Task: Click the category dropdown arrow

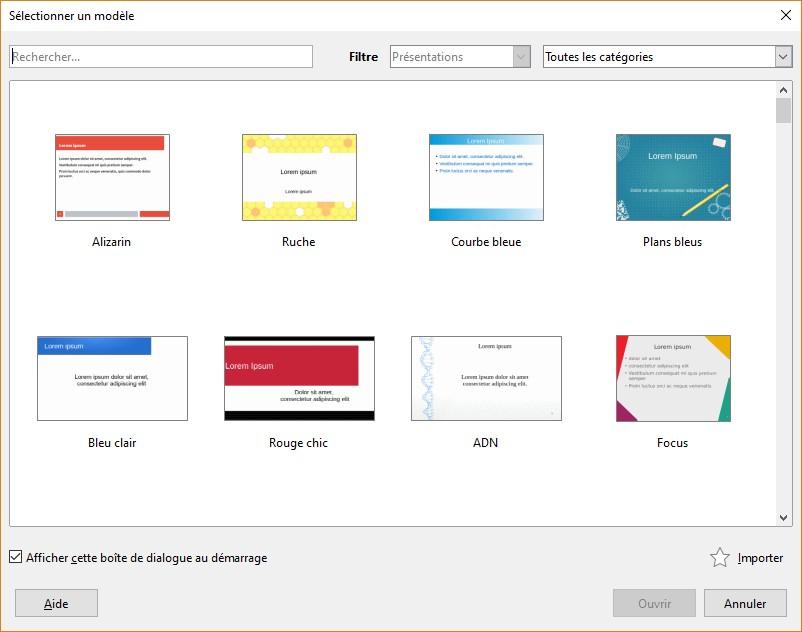Action: 783,57
